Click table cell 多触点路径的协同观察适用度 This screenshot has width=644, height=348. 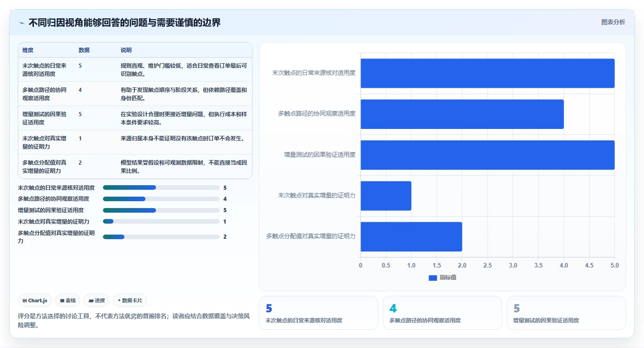pyautogui.click(x=44, y=94)
